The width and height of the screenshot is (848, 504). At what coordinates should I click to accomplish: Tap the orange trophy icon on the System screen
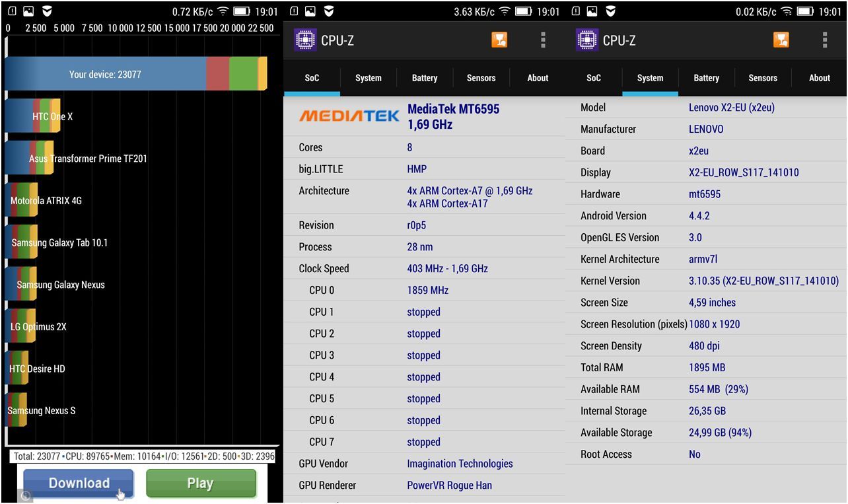point(781,40)
